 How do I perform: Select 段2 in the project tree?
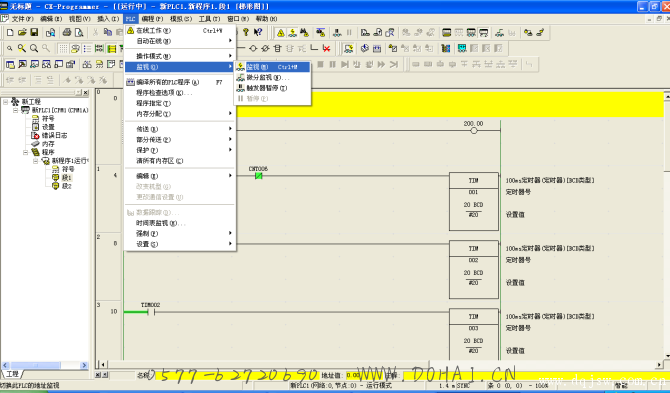pos(67,186)
